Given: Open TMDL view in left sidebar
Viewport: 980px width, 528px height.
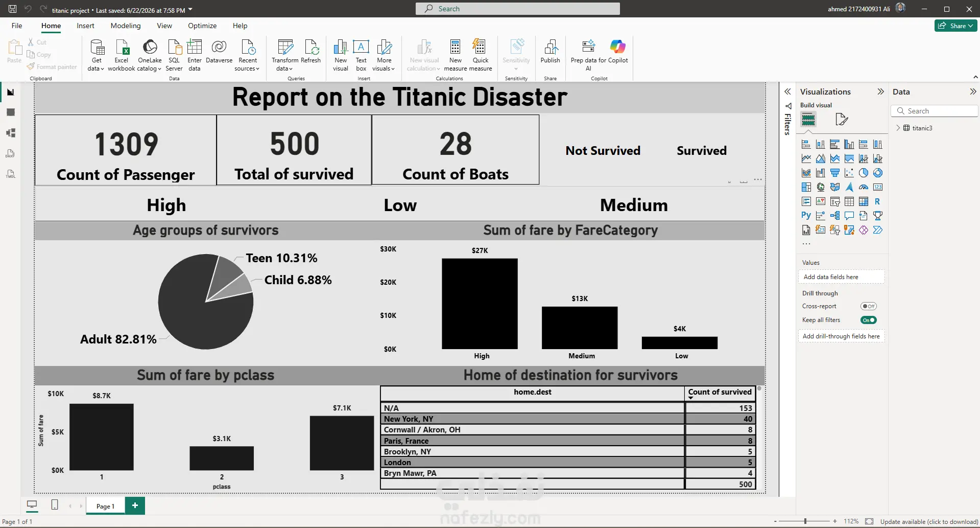Looking at the screenshot, I should pos(10,174).
